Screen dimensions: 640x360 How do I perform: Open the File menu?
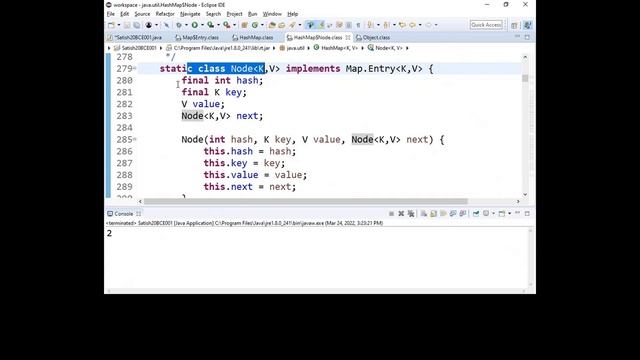(x=111, y=14)
